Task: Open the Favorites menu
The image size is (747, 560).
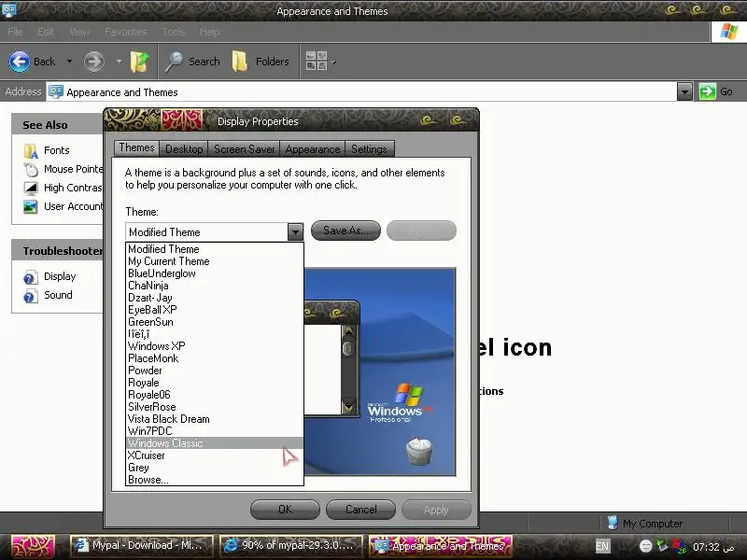Action: pyautogui.click(x=126, y=32)
